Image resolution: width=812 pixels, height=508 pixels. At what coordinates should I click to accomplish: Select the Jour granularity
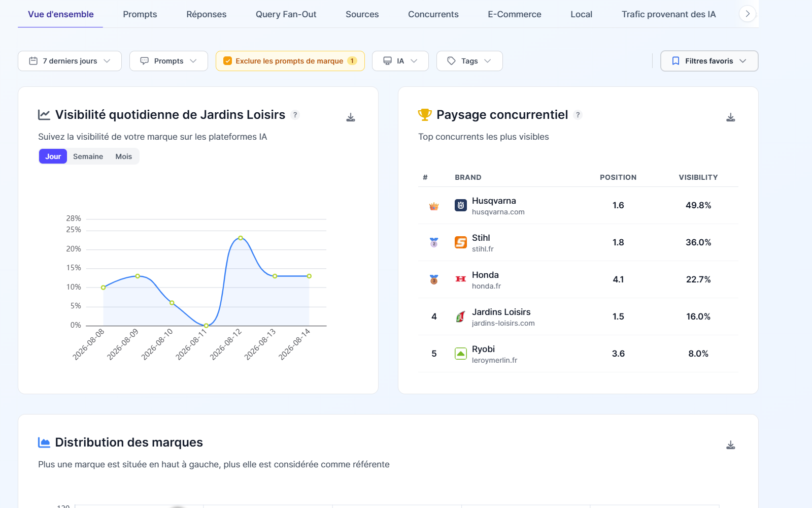click(53, 156)
